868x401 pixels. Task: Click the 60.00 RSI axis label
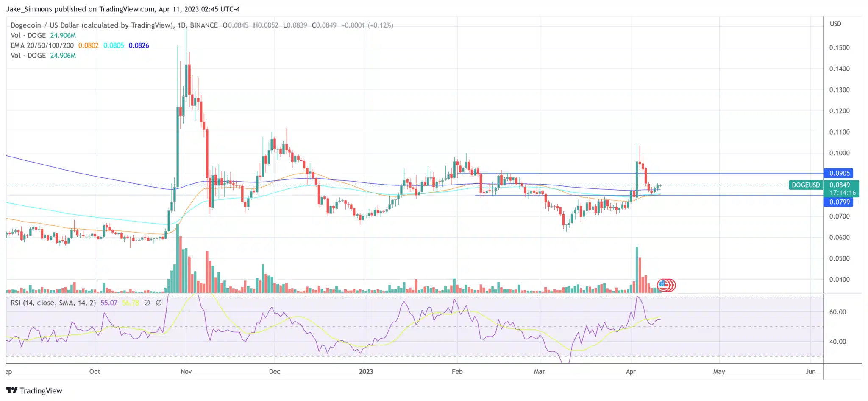coord(837,312)
